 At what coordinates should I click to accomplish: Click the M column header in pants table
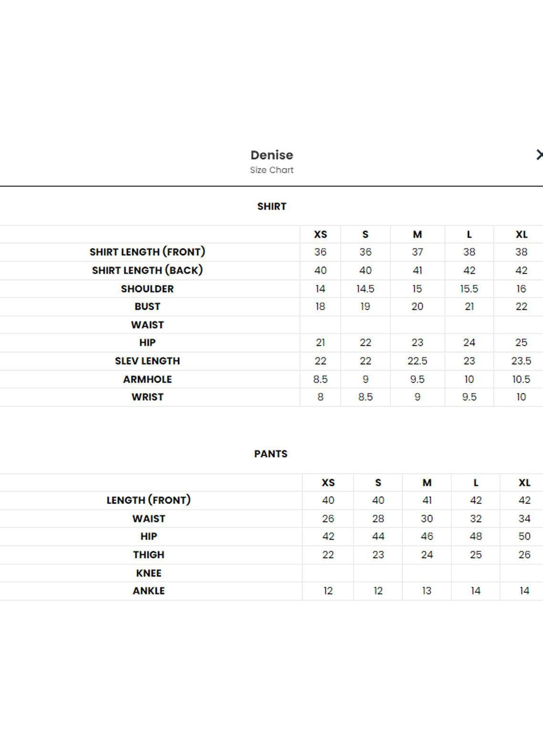click(x=427, y=482)
